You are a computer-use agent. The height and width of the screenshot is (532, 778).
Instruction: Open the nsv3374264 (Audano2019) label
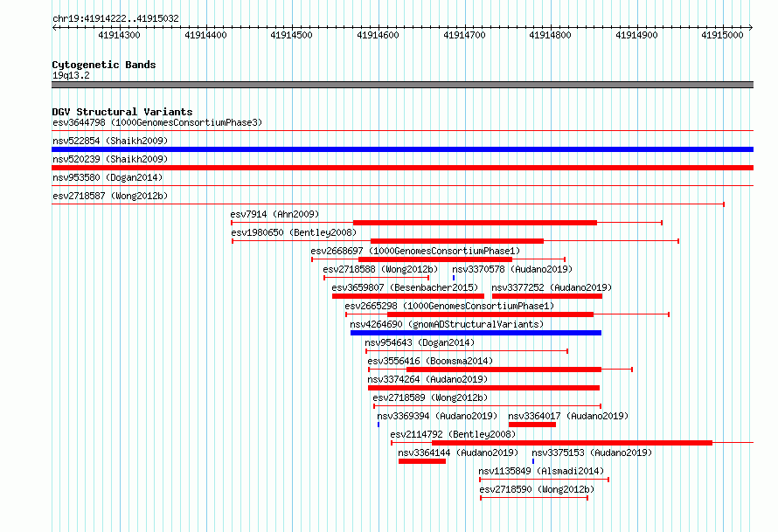coord(427,379)
